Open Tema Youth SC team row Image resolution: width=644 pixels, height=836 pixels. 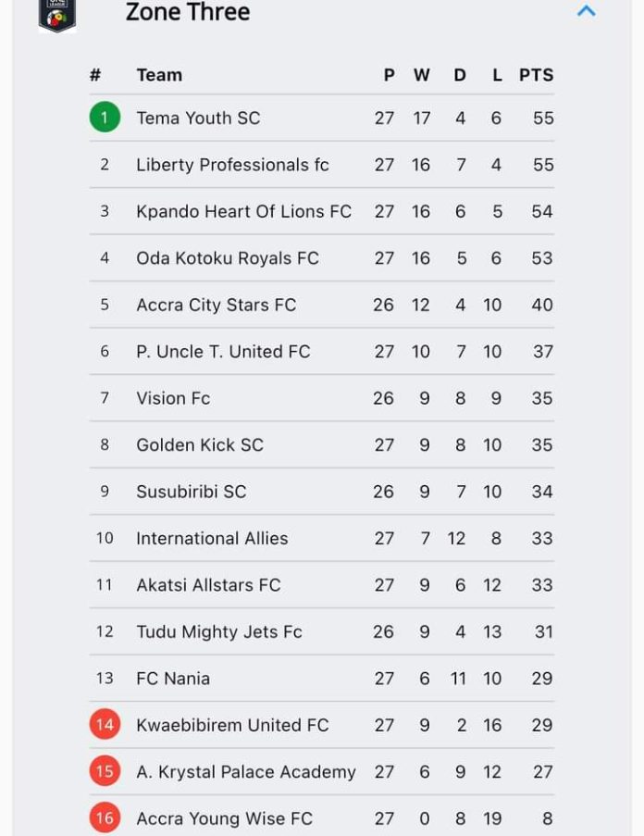click(322, 118)
